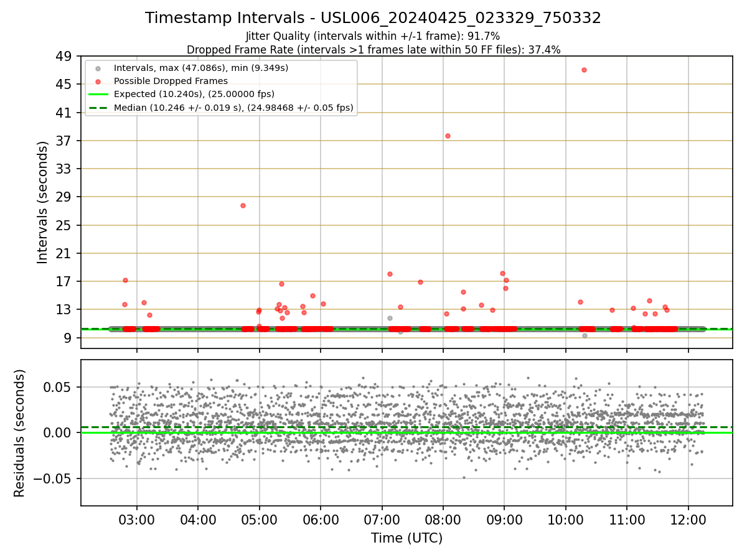Click the 25 y-axis tick label
The width and height of the screenshot is (747, 560).
pyautogui.click(x=65, y=225)
